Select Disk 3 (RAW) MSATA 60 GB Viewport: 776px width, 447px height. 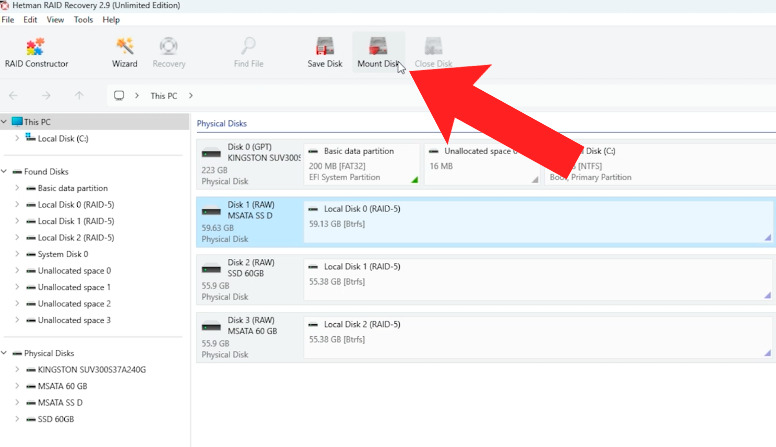pos(249,338)
